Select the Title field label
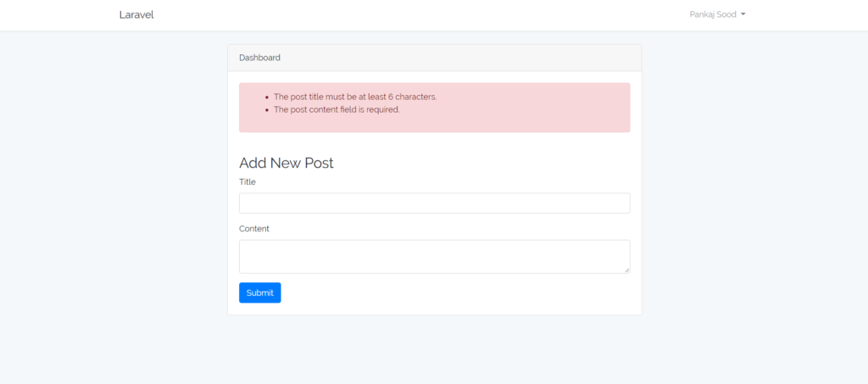Image resolution: width=868 pixels, height=384 pixels. (248, 181)
